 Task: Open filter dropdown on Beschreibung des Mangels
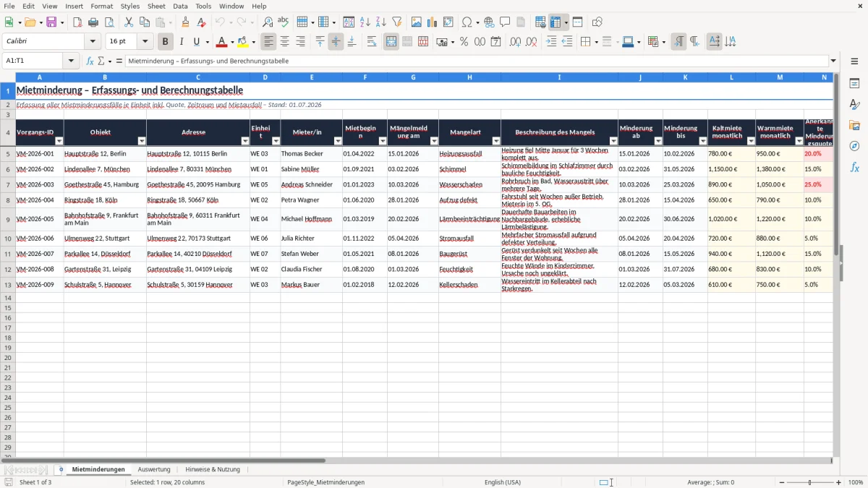(x=613, y=141)
